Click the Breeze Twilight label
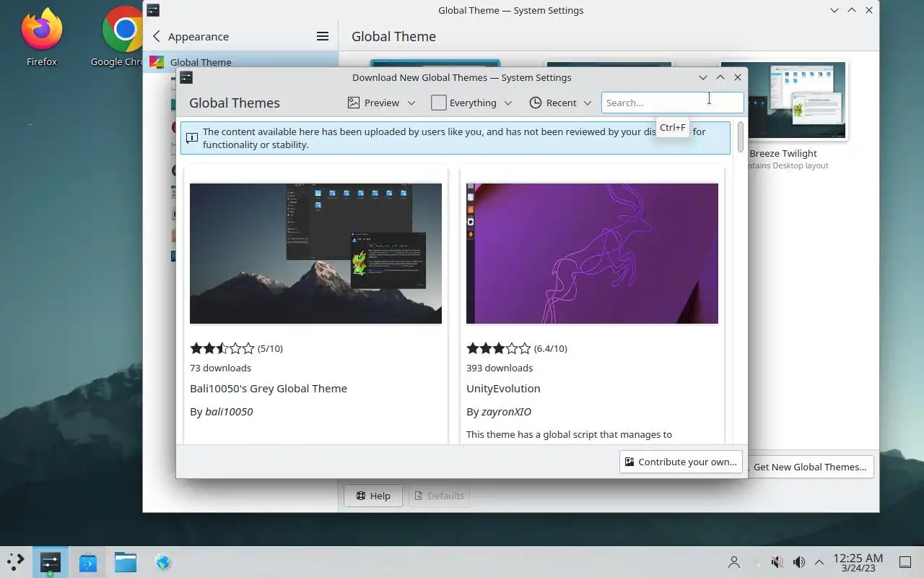The image size is (924, 578). coord(783,153)
